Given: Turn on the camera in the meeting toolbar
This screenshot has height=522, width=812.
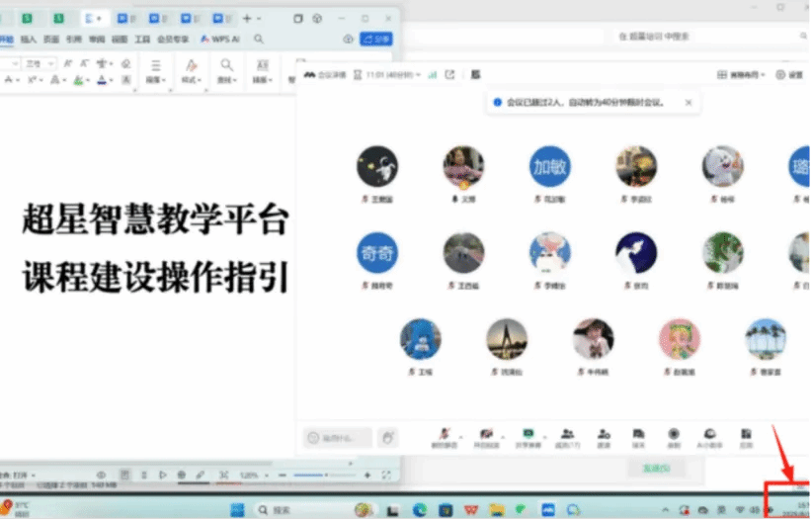Looking at the screenshot, I should coord(486,436).
